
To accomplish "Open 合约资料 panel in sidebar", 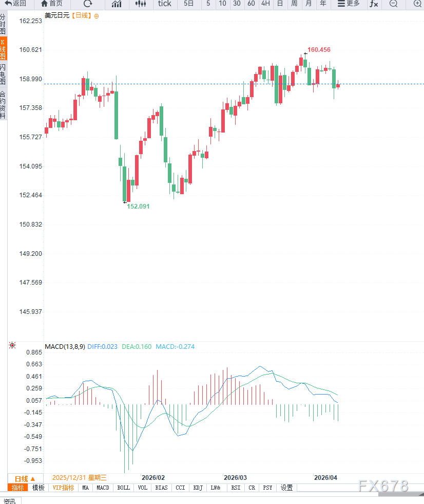I will pos(3,105).
